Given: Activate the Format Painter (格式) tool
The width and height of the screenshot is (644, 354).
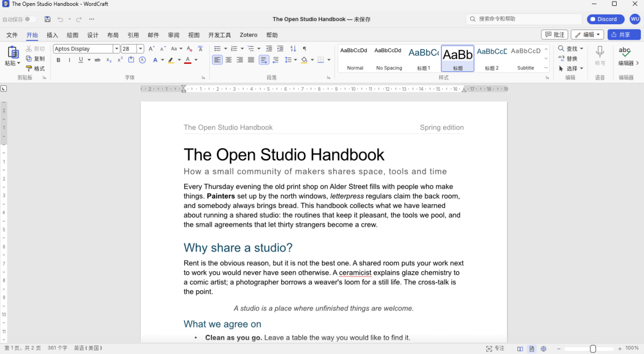Looking at the screenshot, I should (35, 68).
